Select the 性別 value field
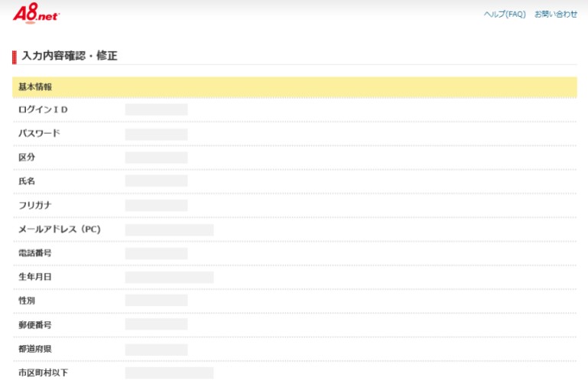 [156, 301]
